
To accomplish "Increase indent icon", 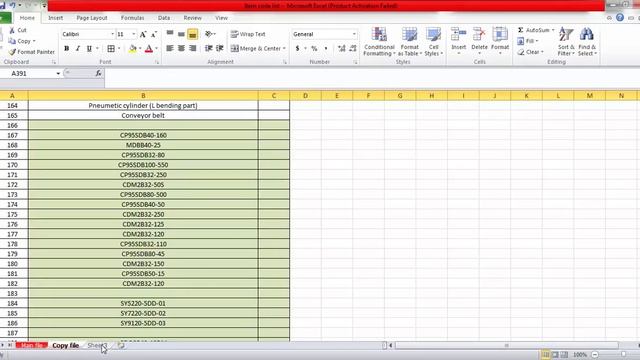I will click(x=220, y=49).
